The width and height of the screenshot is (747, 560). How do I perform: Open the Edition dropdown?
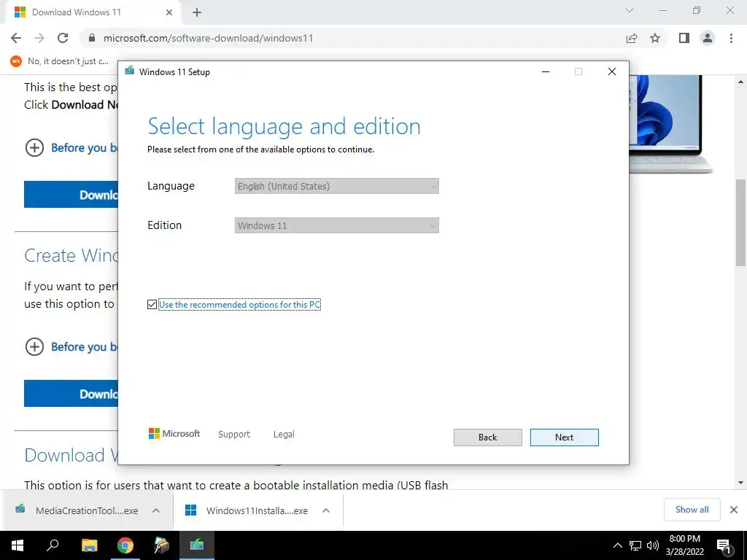pos(337,225)
